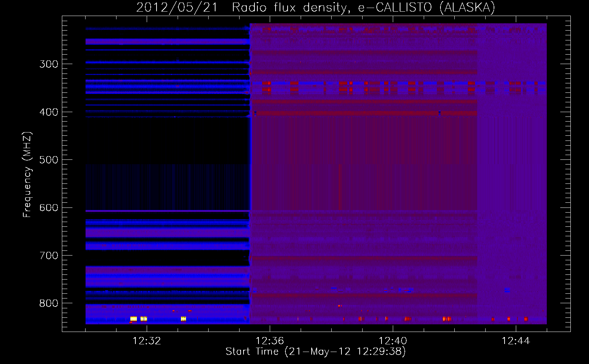The width and height of the screenshot is (589, 364).
Task: Click the 12:40 time tick label
Action: click(393, 341)
